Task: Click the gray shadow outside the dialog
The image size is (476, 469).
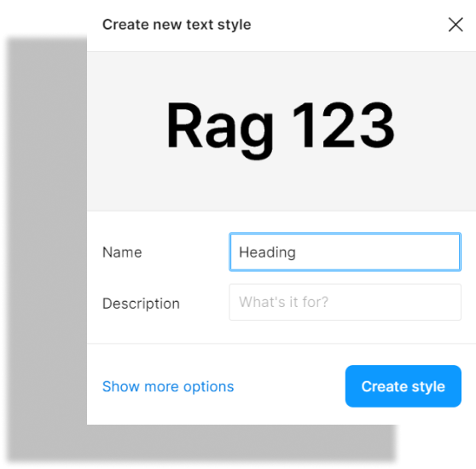Action: (45, 243)
